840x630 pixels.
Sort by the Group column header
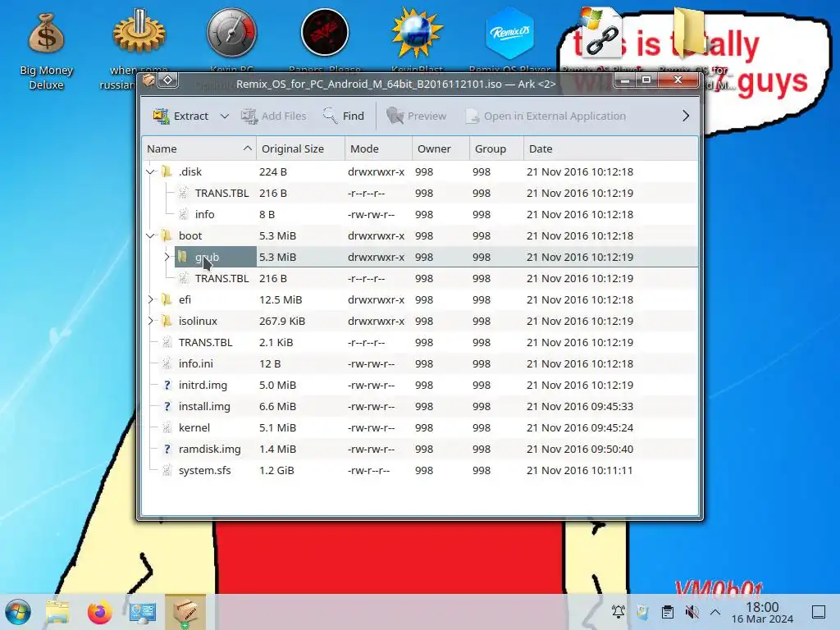[496, 148]
